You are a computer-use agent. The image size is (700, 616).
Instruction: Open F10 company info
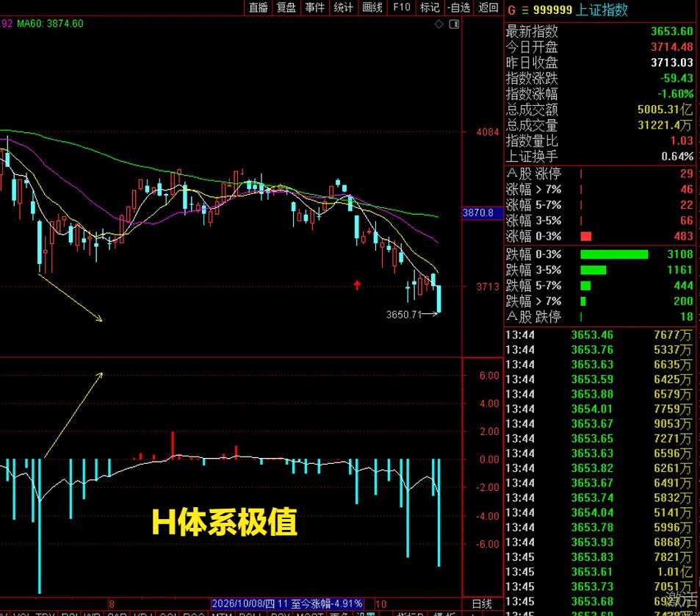tap(401, 7)
